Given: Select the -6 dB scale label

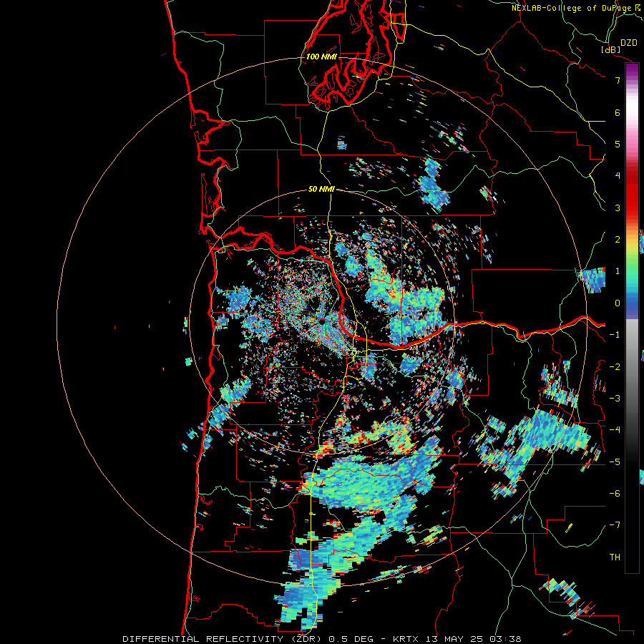Looking at the screenshot, I should pos(615,494).
